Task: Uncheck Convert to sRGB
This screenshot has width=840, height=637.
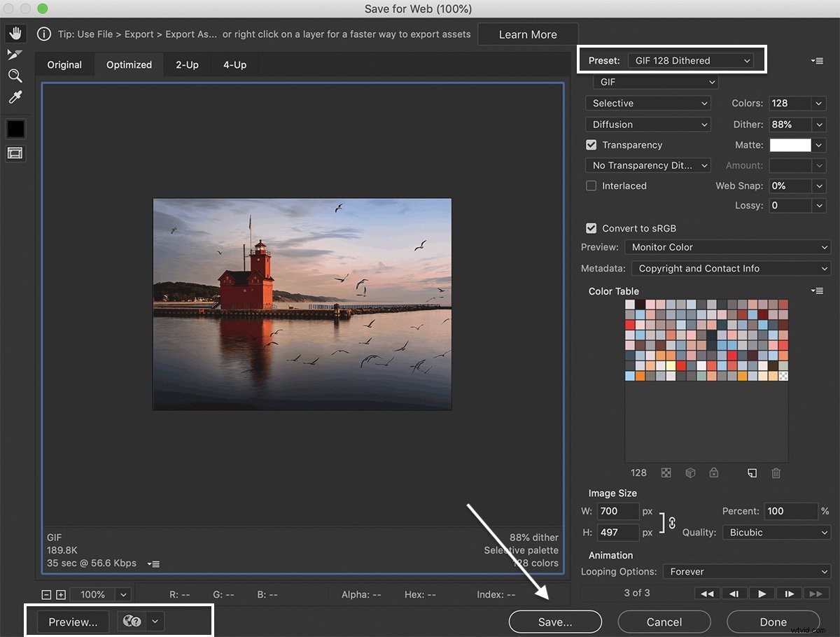Action: (591, 228)
